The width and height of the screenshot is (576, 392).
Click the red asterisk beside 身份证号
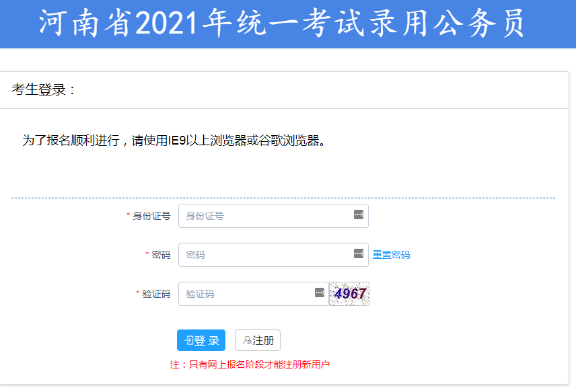click(128, 216)
